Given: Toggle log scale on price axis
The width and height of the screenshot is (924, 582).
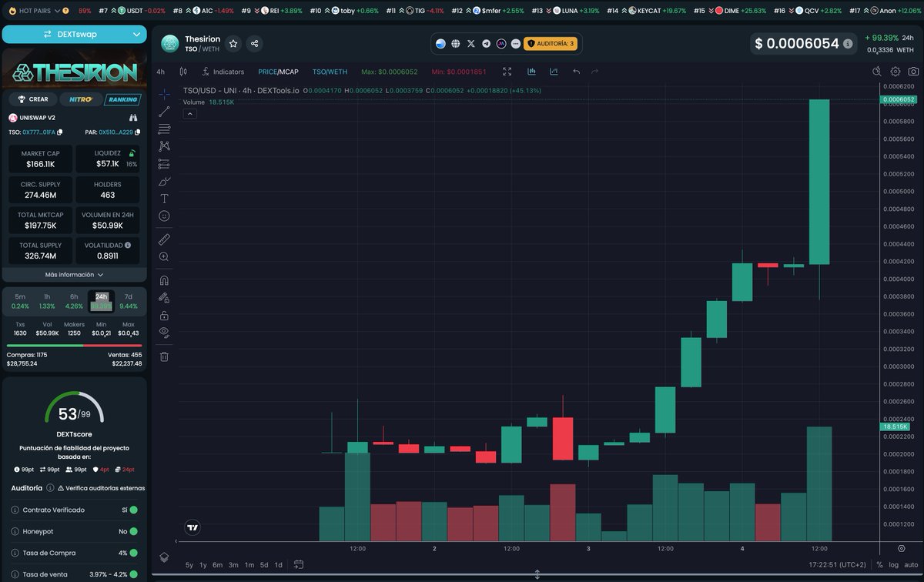Looking at the screenshot, I should [893, 565].
